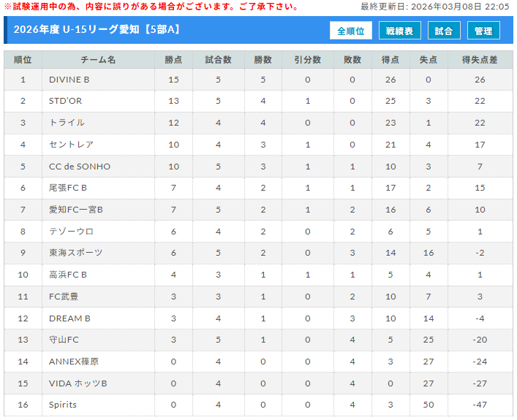Click the team name トライル
This screenshot has height=420, width=517.
[67, 123]
